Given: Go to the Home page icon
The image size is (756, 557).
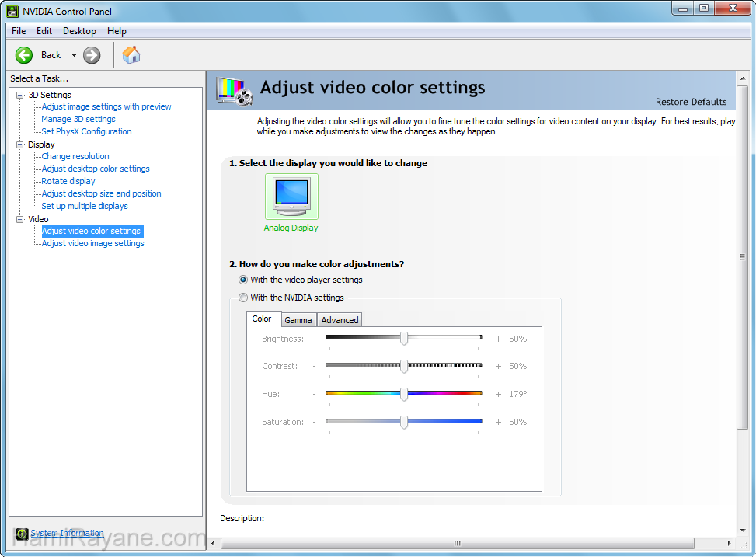Looking at the screenshot, I should click(131, 55).
